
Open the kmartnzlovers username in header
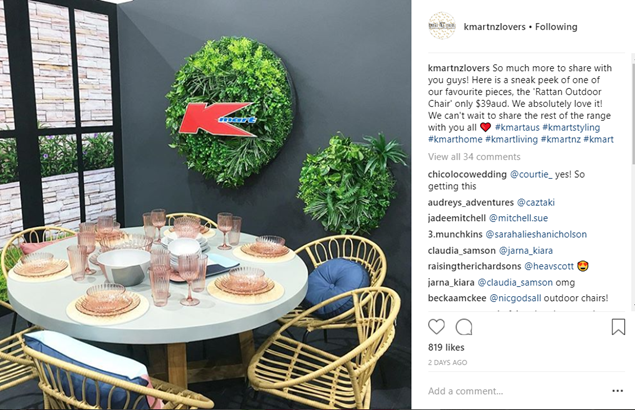494,27
